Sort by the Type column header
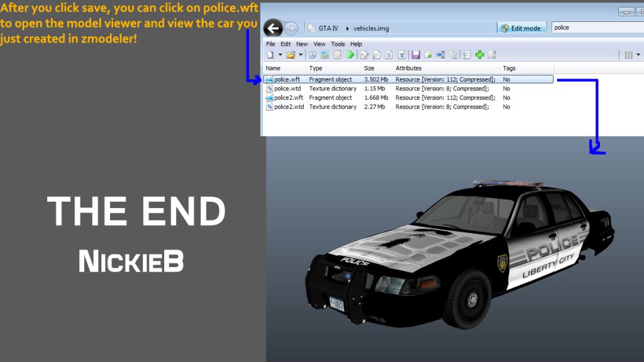 [x=333, y=68]
